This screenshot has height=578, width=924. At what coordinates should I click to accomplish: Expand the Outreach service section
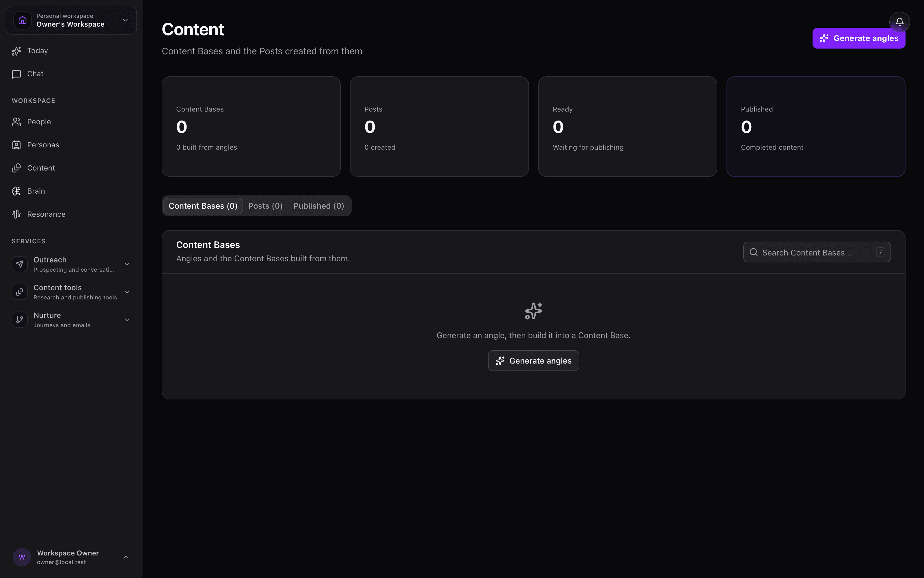point(127,264)
